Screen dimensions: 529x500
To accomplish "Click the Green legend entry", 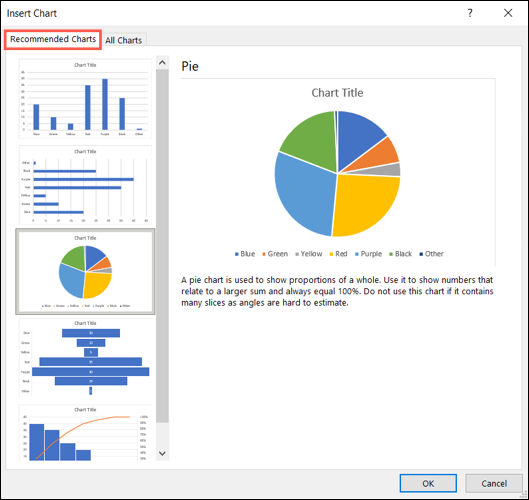I will click(275, 254).
